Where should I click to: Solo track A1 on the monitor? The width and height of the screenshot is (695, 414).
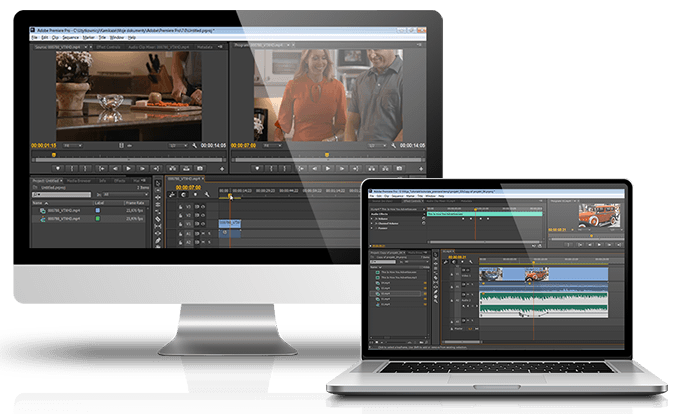209,234
